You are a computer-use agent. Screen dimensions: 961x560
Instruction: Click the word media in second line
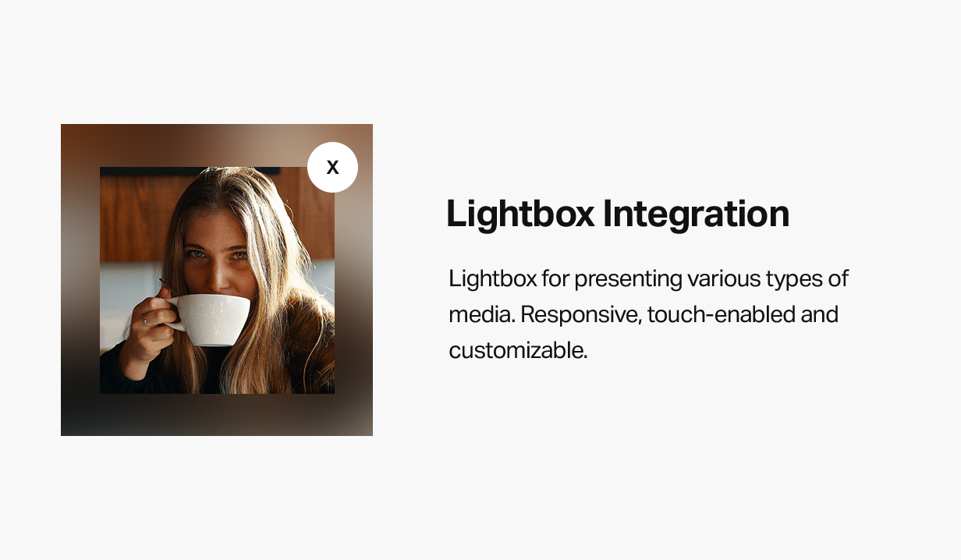[x=481, y=314]
